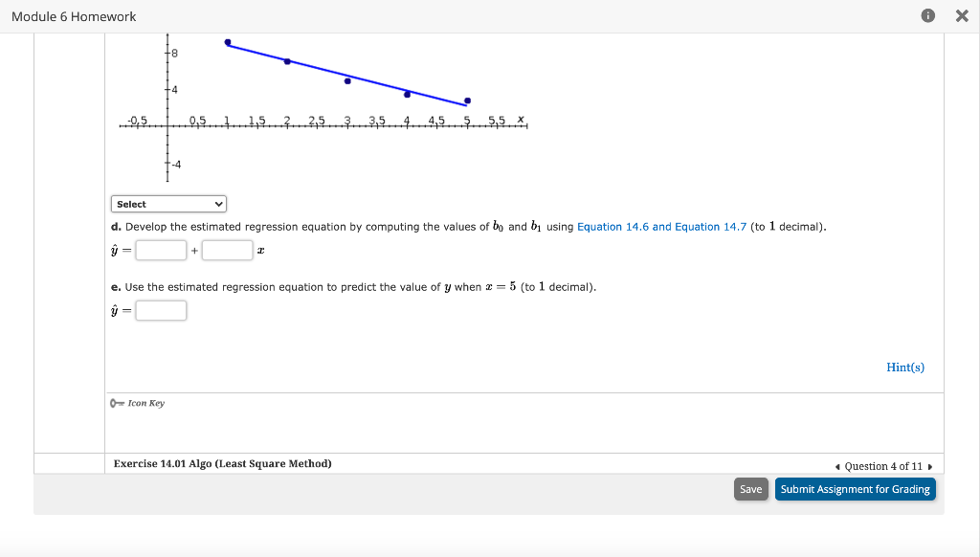Open the Hint(s) link
This screenshot has width=980, height=557.
click(x=904, y=367)
